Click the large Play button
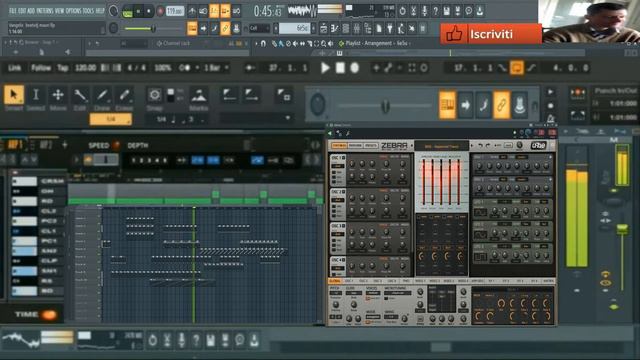This screenshot has width=640, height=360. [325, 68]
